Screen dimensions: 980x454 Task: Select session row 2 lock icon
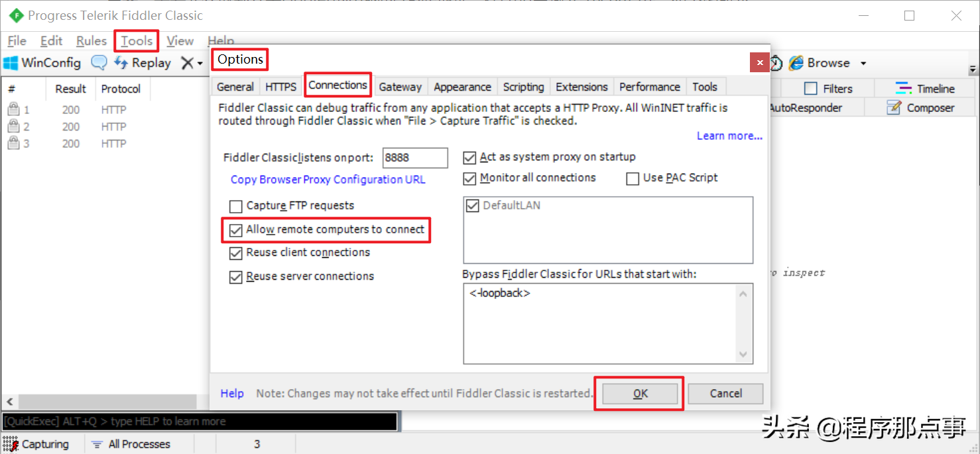[13, 127]
